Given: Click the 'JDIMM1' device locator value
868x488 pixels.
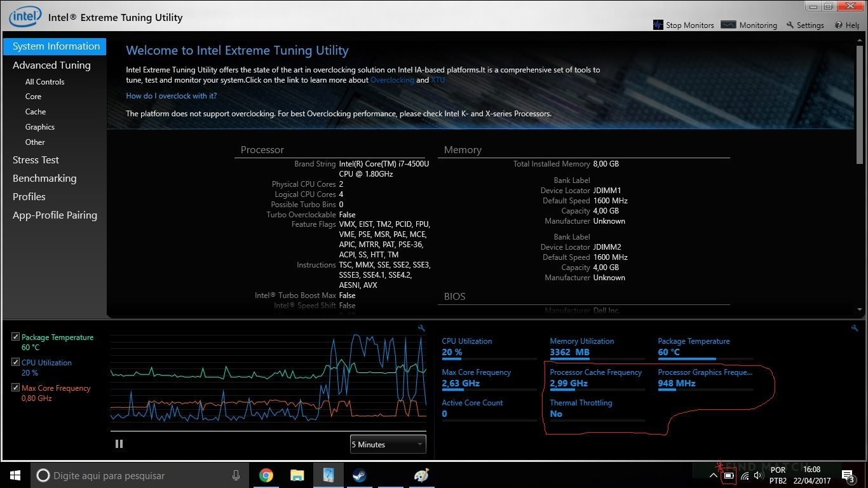Looking at the screenshot, I should click(607, 191).
